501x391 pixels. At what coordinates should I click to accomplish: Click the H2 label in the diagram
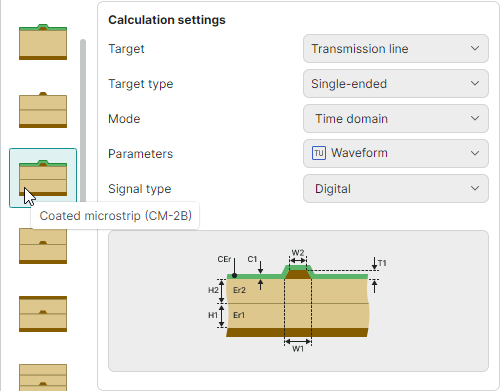click(x=213, y=290)
